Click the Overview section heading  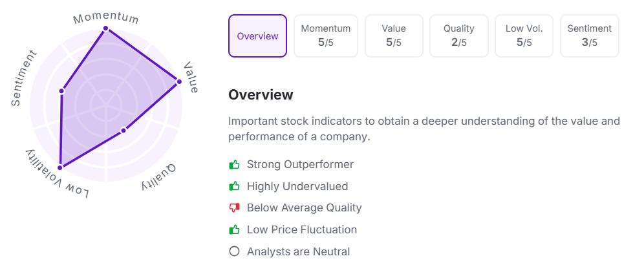[x=261, y=95]
